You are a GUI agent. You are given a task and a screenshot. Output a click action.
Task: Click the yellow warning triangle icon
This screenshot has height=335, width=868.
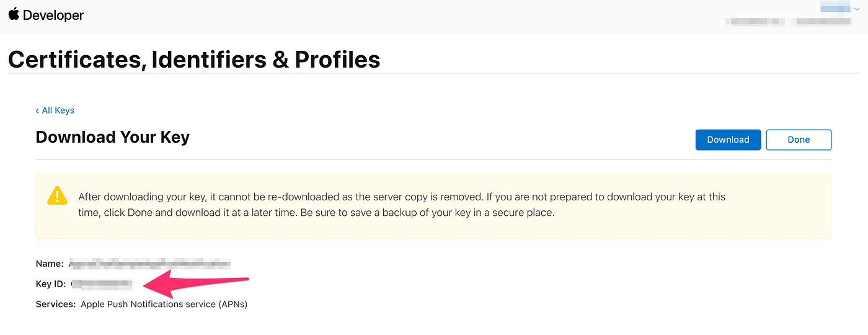57,195
